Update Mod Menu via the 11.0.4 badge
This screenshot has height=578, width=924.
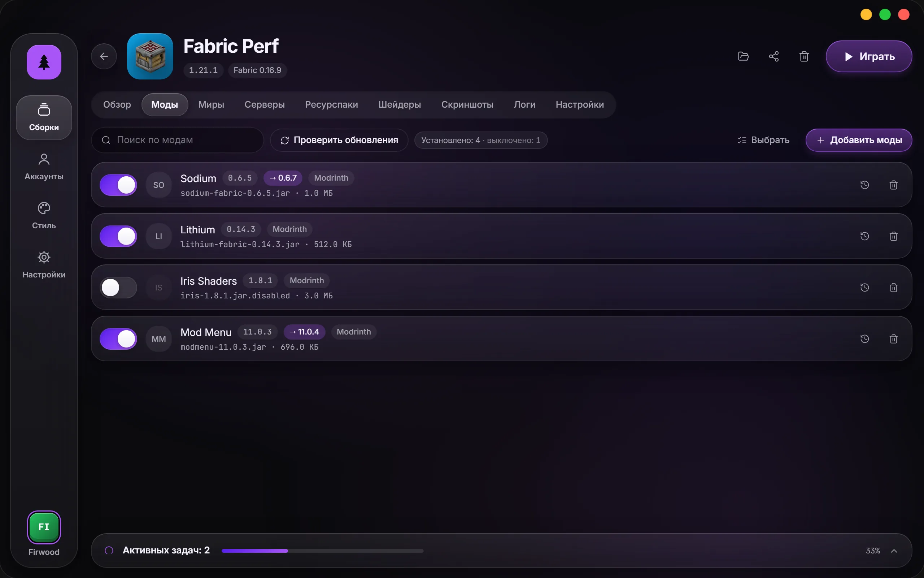pos(304,332)
